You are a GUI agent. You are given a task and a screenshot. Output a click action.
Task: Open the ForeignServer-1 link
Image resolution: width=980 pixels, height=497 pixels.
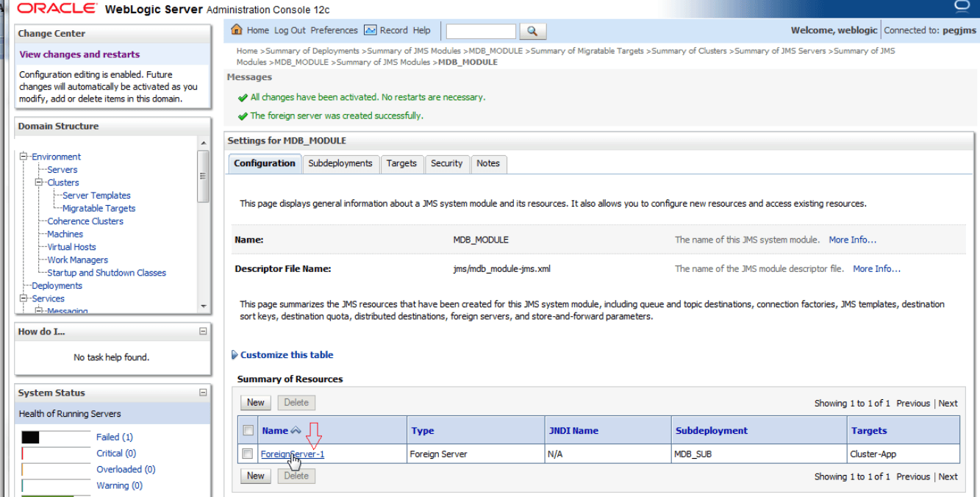293,454
